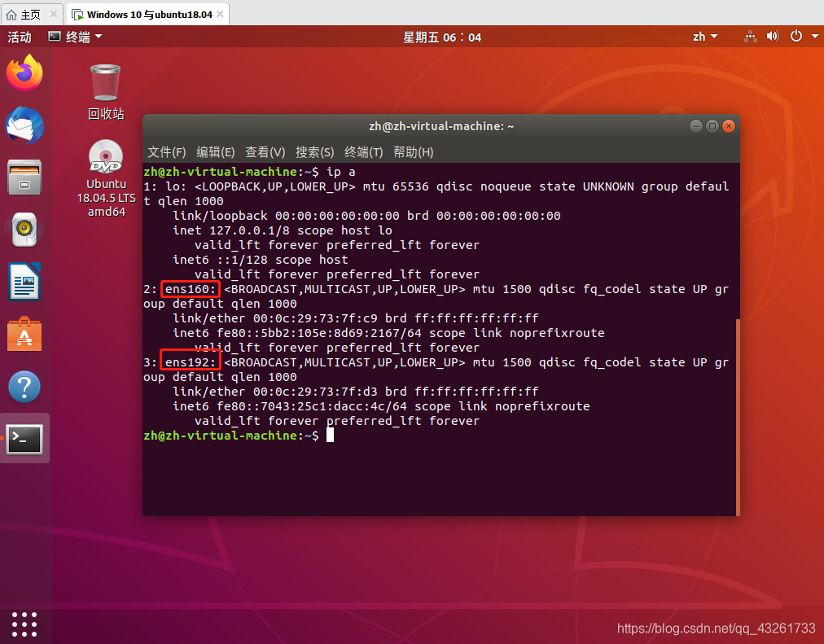Open the 编辑(E) menu
Screen dimensions: 824x644
tap(216, 152)
